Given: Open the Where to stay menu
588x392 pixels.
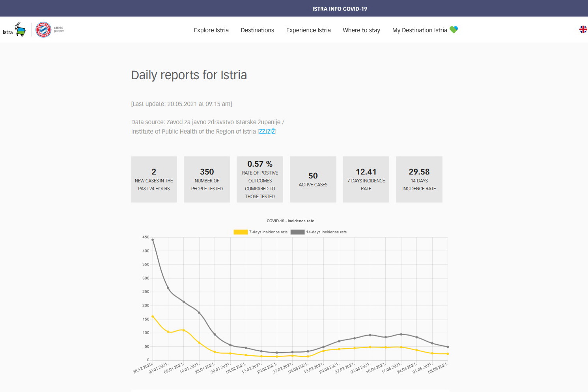Looking at the screenshot, I should [x=362, y=30].
